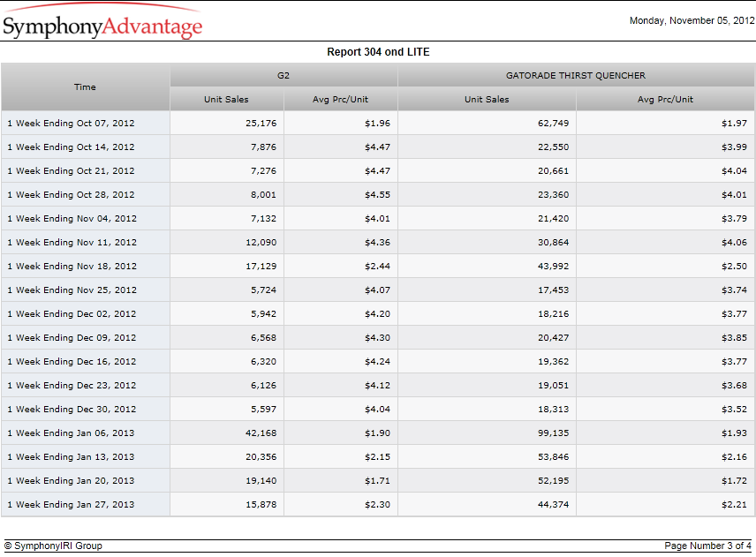Screen dimensions: 756x557
Task: Select row 1 Week Ending Jan 06, 2013
Action: click(x=378, y=433)
